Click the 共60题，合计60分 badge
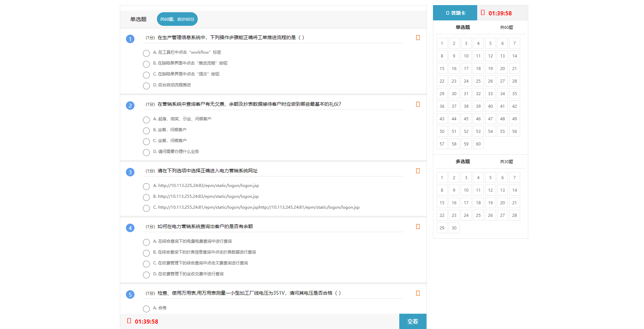Viewport: 644px width, 329px height. click(x=177, y=19)
